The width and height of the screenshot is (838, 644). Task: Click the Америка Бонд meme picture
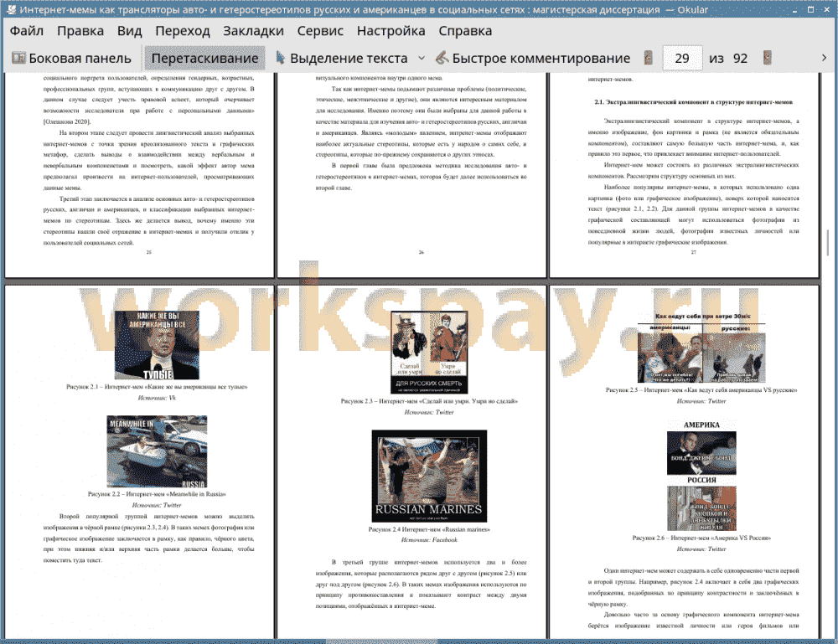point(701,453)
